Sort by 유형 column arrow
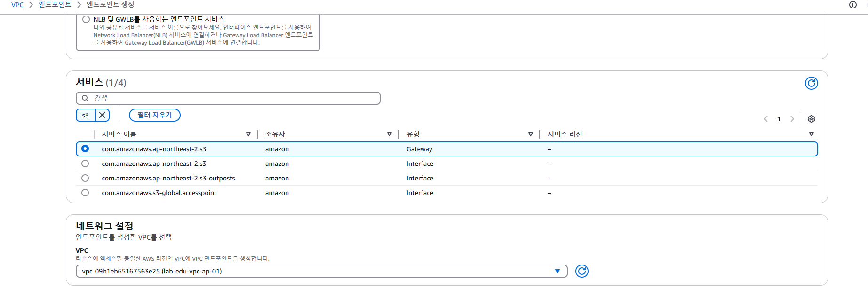868x296 pixels. point(531,134)
